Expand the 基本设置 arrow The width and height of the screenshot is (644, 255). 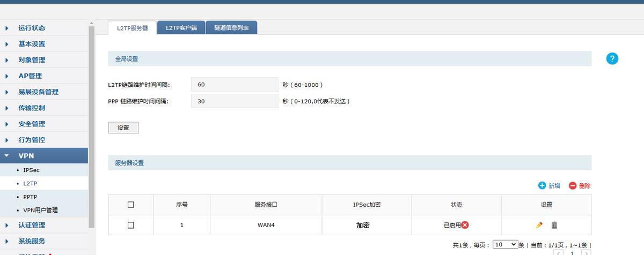(x=7, y=44)
